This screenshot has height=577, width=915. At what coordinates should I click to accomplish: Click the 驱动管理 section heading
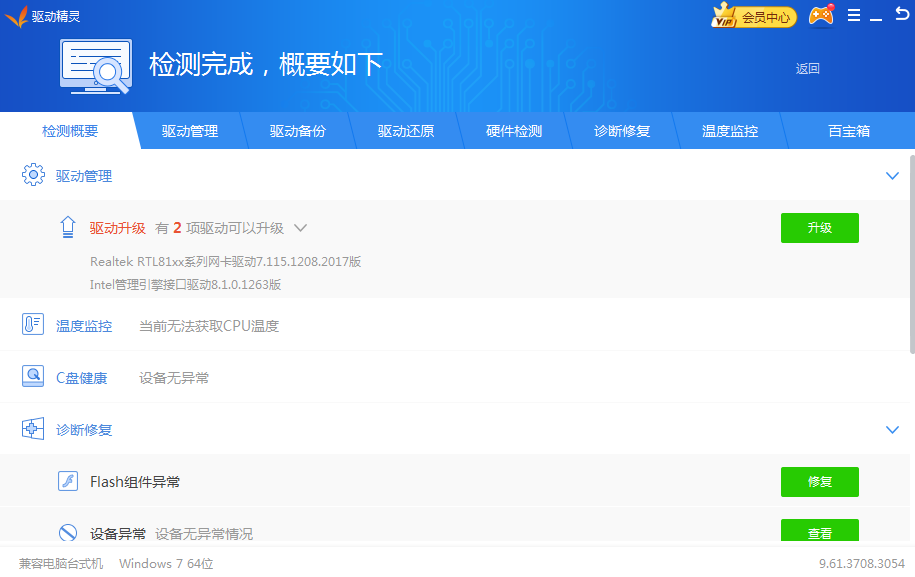(x=83, y=176)
